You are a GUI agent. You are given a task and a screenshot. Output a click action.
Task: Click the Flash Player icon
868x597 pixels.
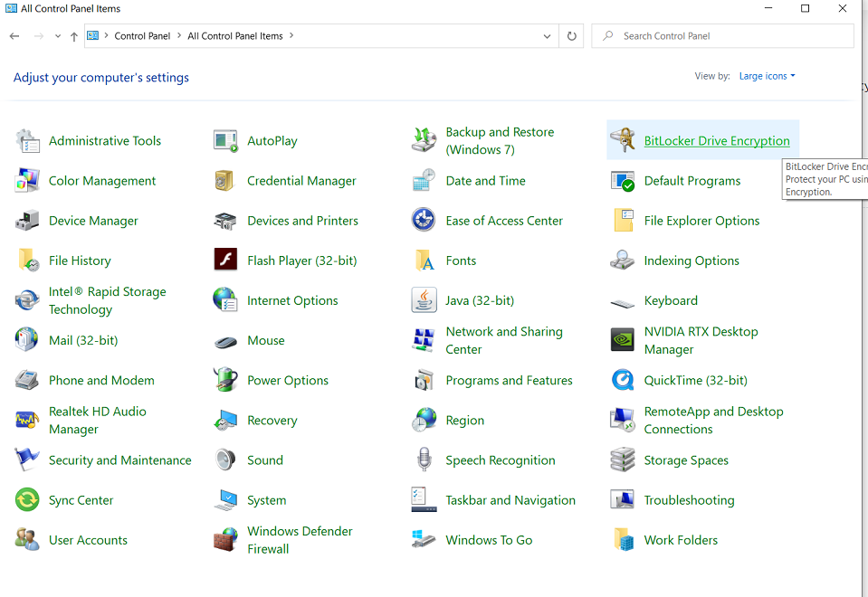pyautogui.click(x=226, y=260)
